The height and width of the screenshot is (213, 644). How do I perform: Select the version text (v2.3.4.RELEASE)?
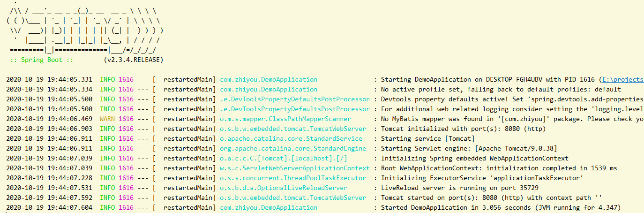click(134, 60)
